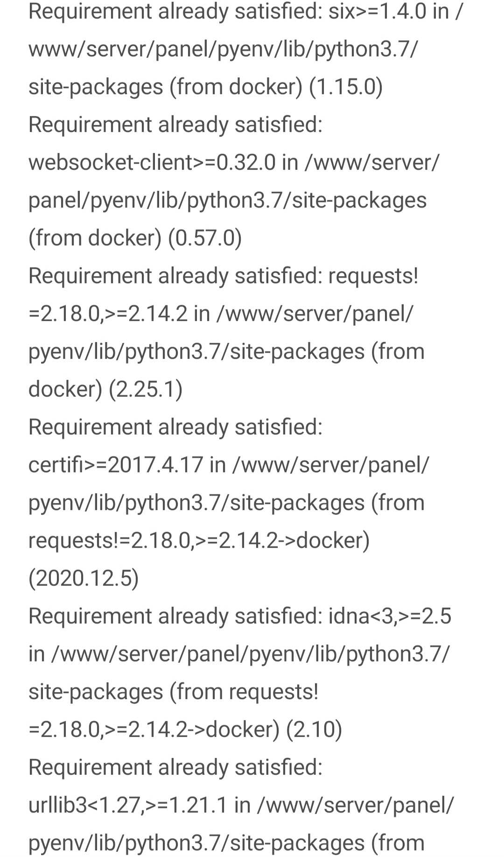The width and height of the screenshot is (504, 857).
Task: Select the requests!=2.18.0,>=2.14.2->docker) line
Action: [x=199, y=541]
